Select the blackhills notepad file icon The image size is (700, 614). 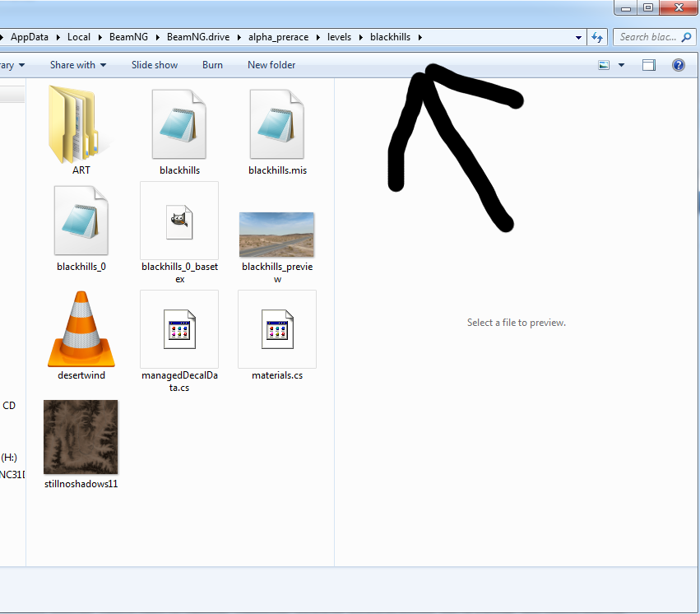click(179, 124)
